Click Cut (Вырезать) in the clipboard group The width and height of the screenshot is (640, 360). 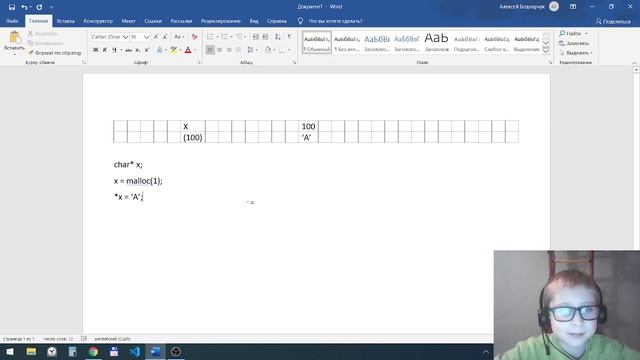pyautogui.click(x=43, y=33)
